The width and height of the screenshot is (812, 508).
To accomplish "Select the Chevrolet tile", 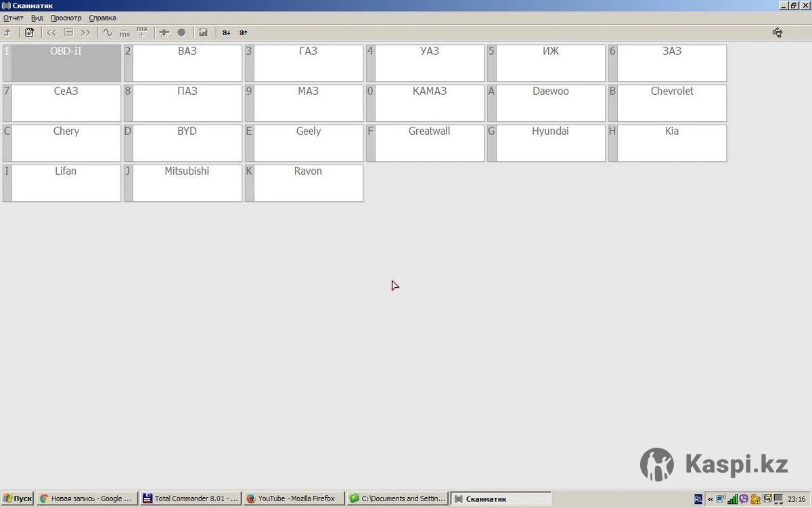I will pos(667,103).
